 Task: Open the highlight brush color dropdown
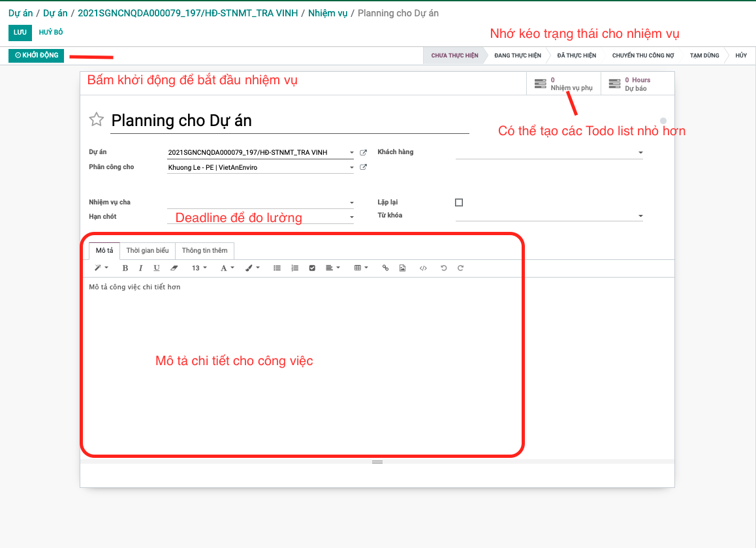252,268
